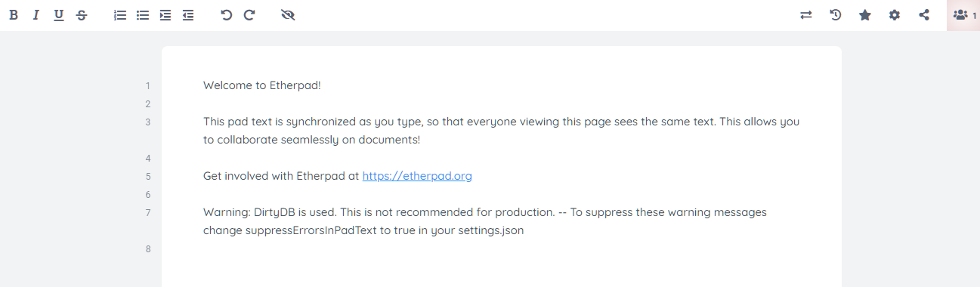Indent the selected text
Image resolution: width=980 pixels, height=287 pixels.
pos(165,15)
